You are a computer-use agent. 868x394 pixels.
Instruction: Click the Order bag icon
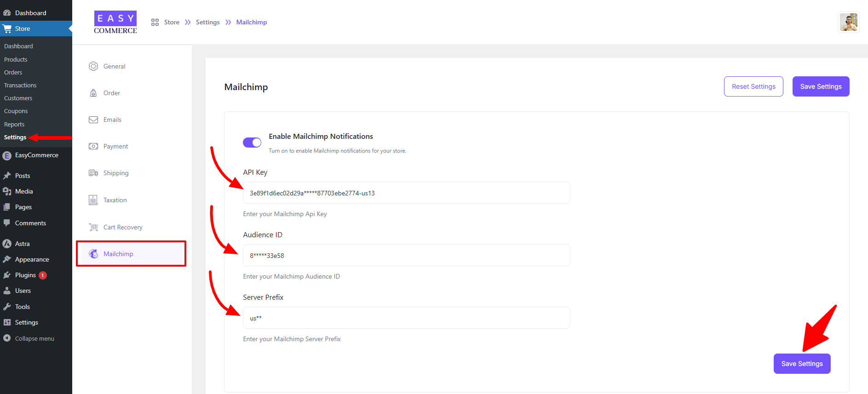click(x=93, y=93)
